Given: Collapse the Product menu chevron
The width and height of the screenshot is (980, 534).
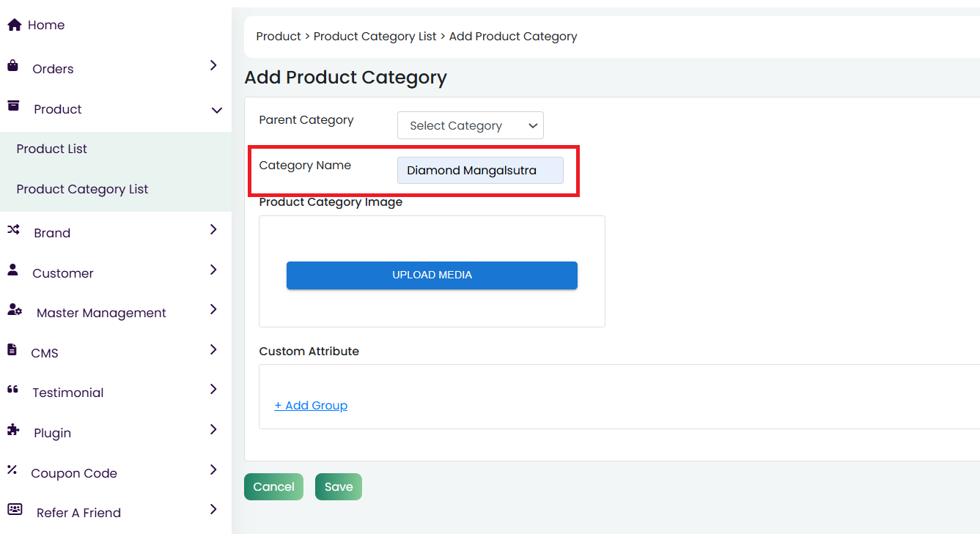Looking at the screenshot, I should point(216,110).
